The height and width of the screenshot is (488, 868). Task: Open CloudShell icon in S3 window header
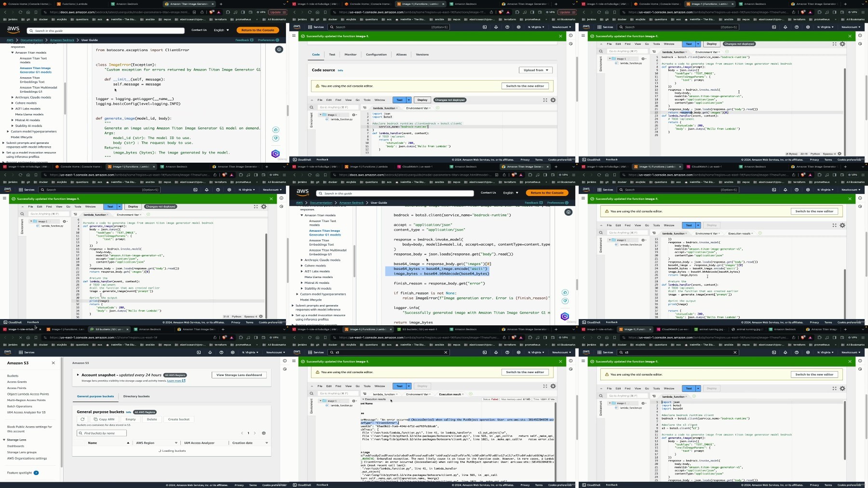(199, 352)
